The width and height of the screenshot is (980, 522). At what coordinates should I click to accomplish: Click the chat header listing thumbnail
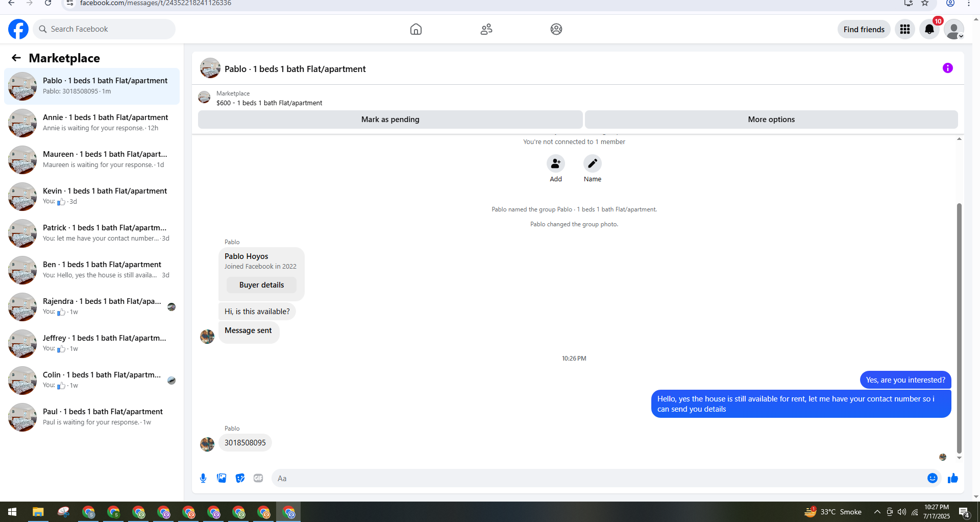210,68
